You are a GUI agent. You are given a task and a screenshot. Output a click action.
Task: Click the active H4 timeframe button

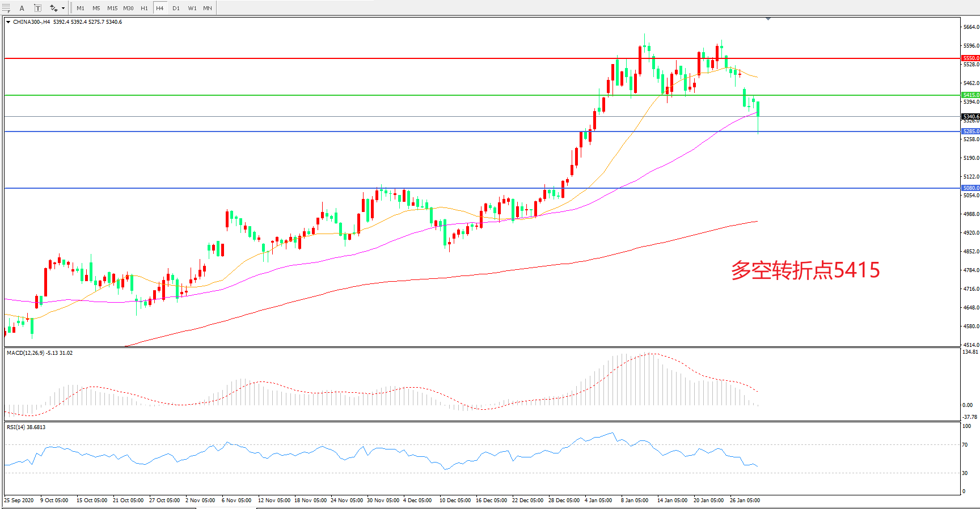(160, 8)
